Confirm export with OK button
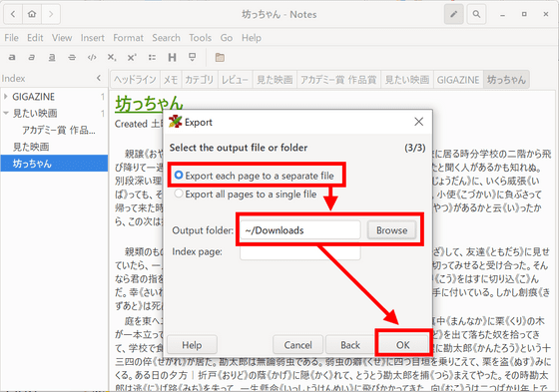This screenshot has height=392, width=559. coord(403,345)
